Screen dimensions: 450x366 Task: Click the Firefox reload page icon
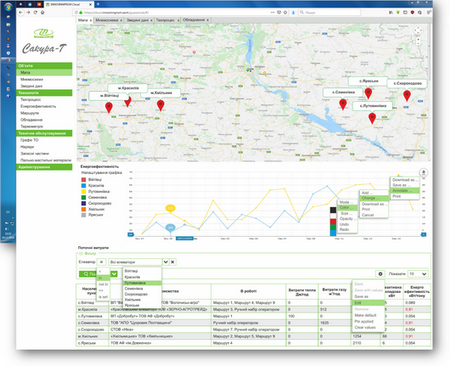pyautogui.click(x=35, y=12)
